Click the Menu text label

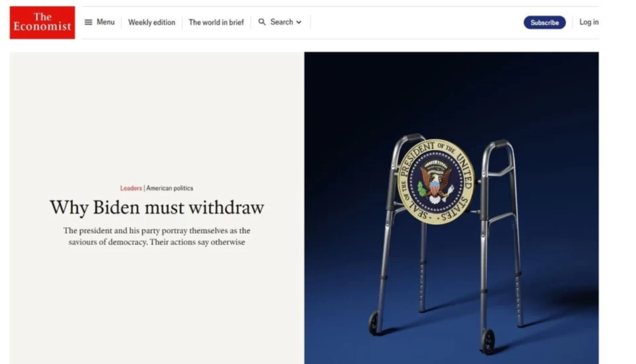point(106,22)
